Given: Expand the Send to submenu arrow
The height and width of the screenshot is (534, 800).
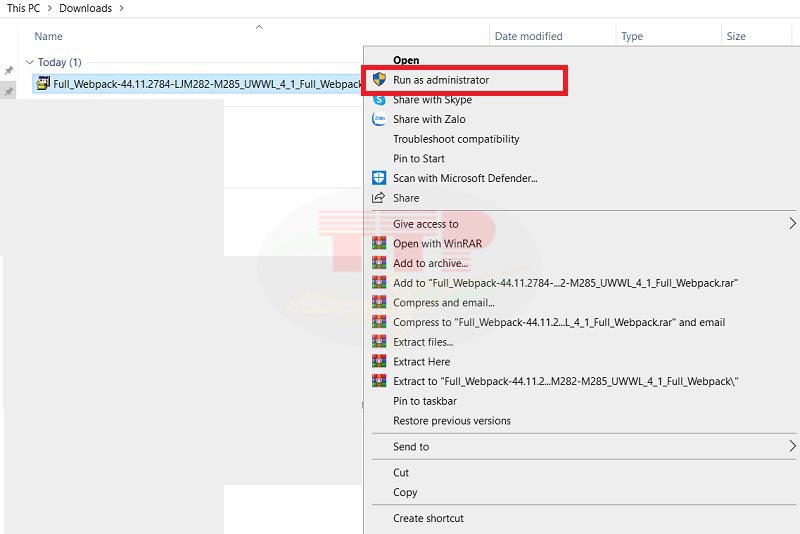Looking at the screenshot, I should click(792, 446).
